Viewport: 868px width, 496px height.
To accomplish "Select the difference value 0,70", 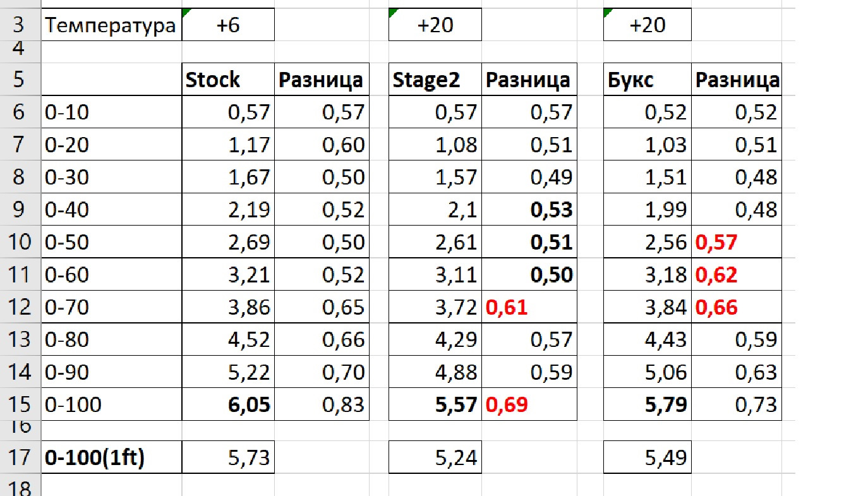I will point(322,372).
